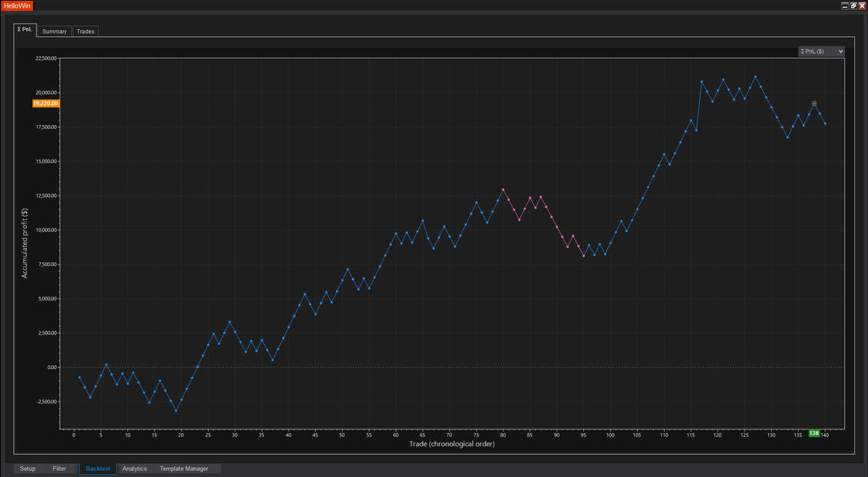Screen dimensions: 868x477
Task: Open Template Manager tab
Action: pyautogui.click(x=183, y=469)
